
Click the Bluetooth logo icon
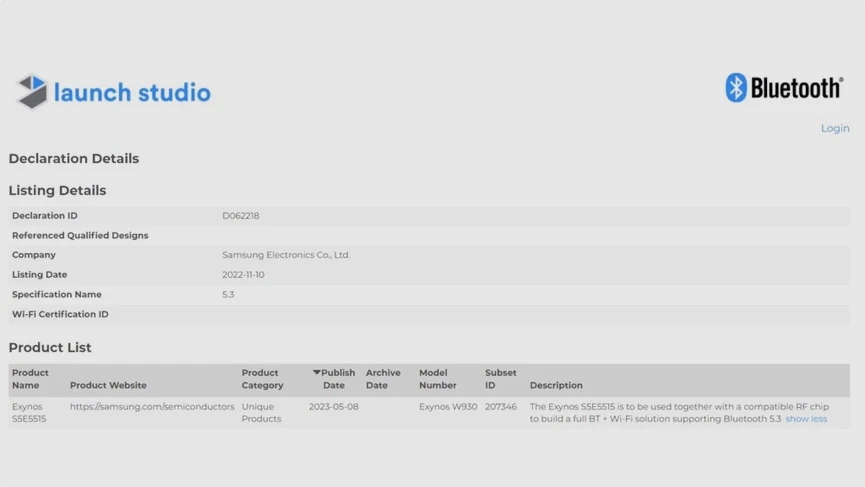736,88
